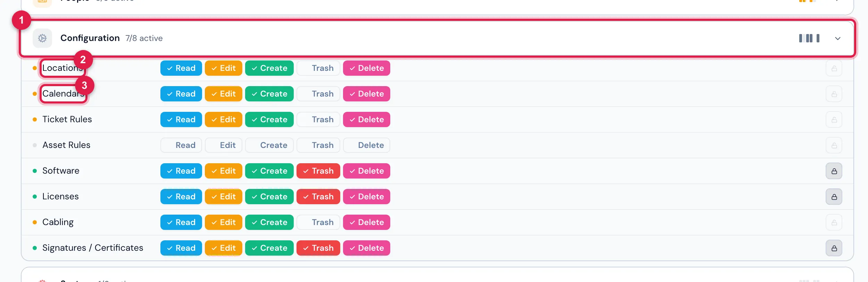Disable Read permission for Software

[x=181, y=171]
